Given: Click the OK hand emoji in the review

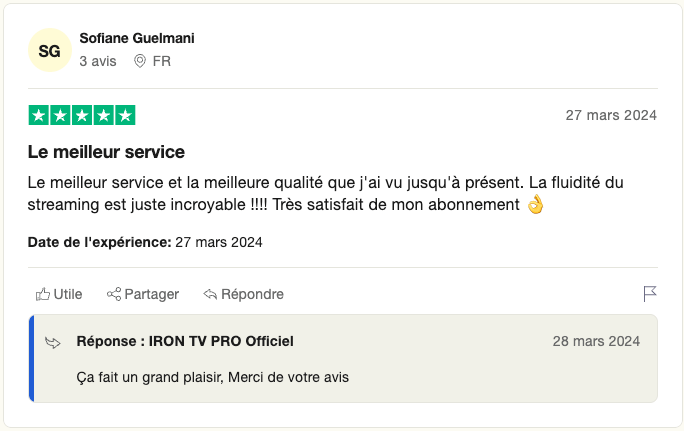Looking at the screenshot, I should [535, 205].
